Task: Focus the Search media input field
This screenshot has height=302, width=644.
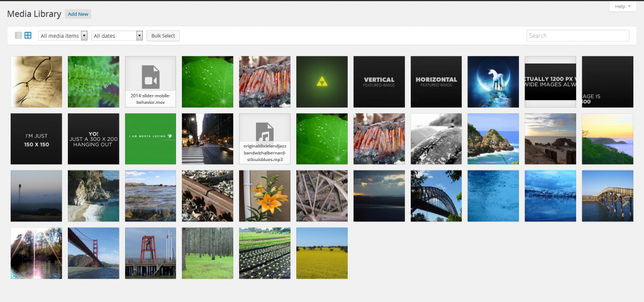Action: pos(577,36)
